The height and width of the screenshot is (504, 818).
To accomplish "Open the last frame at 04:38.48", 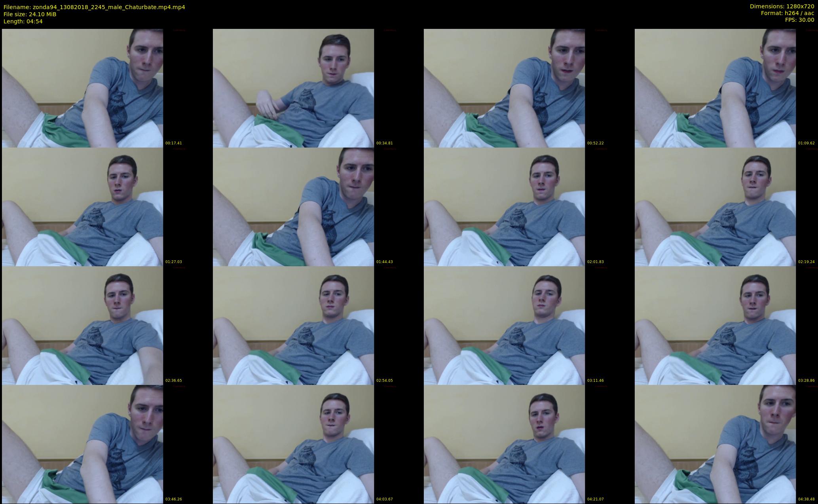I will [x=715, y=444].
